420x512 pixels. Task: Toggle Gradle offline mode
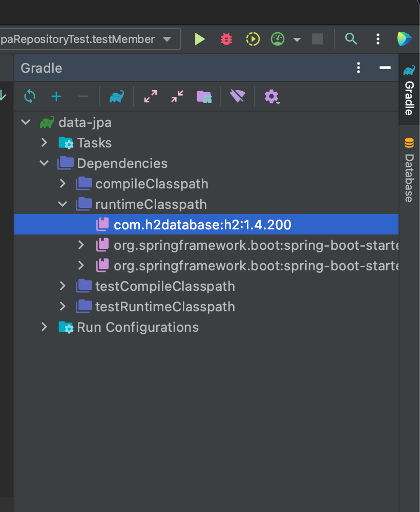click(x=237, y=96)
